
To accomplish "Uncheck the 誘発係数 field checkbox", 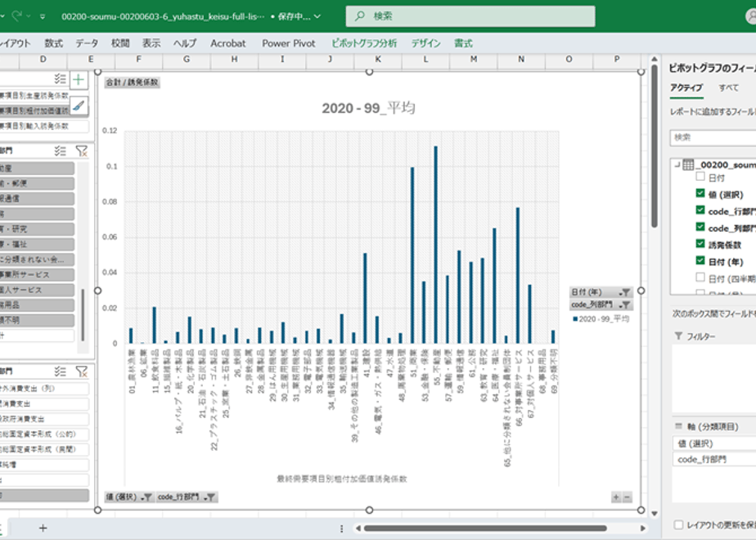I will click(x=700, y=244).
